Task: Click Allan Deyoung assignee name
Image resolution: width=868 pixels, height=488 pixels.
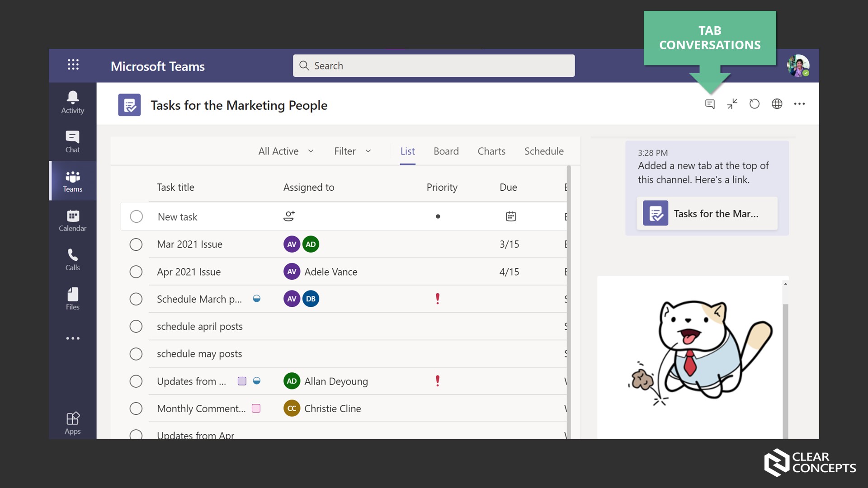Action: (336, 381)
